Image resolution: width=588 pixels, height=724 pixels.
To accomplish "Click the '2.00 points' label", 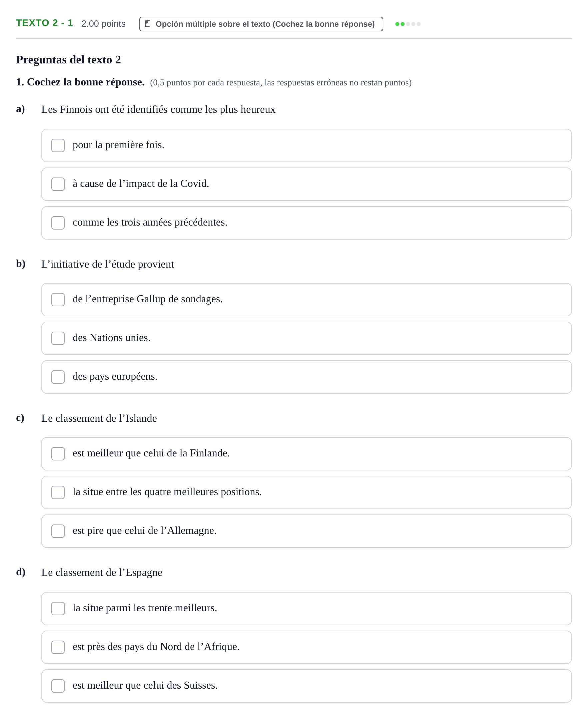I will pos(103,24).
